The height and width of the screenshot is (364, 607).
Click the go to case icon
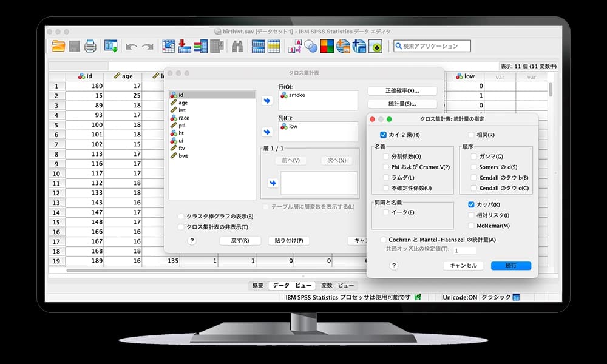(x=168, y=47)
